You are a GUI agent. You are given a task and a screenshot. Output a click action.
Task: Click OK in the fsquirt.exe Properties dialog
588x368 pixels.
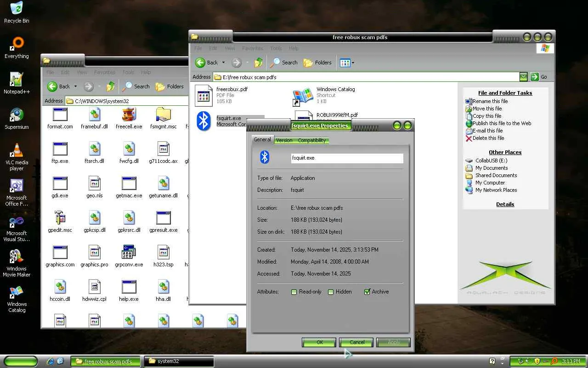(319, 342)
